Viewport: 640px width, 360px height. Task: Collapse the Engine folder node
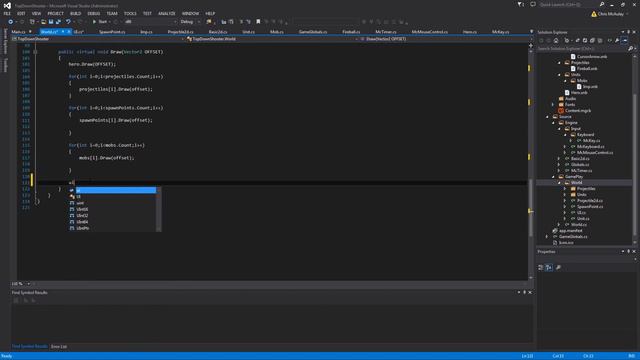click(x=554, y=123)
